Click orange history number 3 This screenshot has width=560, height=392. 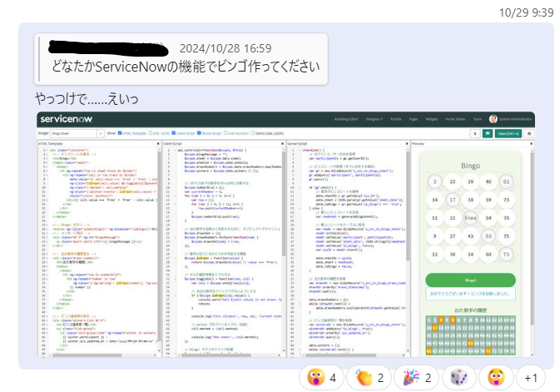point(441,320)
